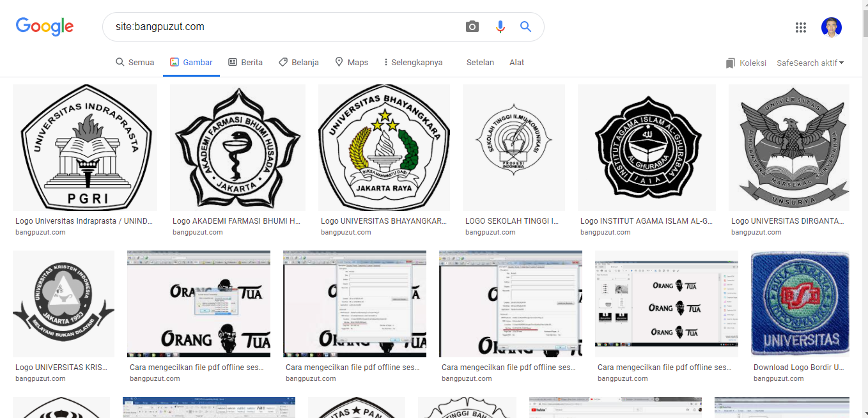Click 'Logo UNIVERSITAS DIRGANTA...' title
Image resolution: width=868 pixels, height=418 pixels.
point(787,221)
